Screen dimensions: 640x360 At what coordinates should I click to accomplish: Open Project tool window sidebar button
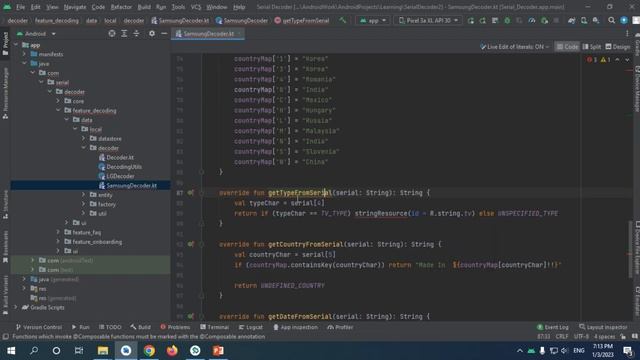tap(5, 44)
